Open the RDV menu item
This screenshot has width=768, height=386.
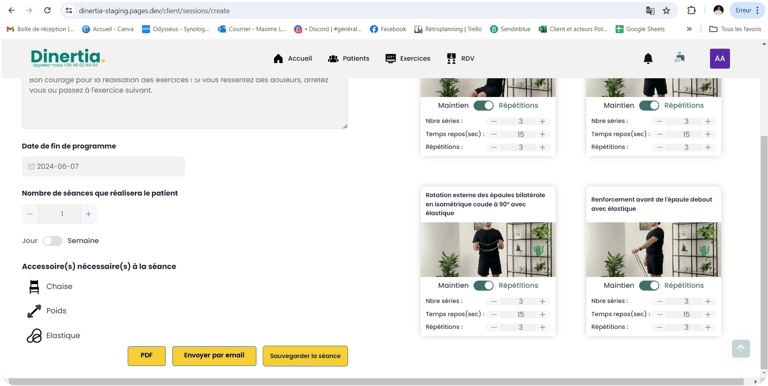(x=460, y=59)
